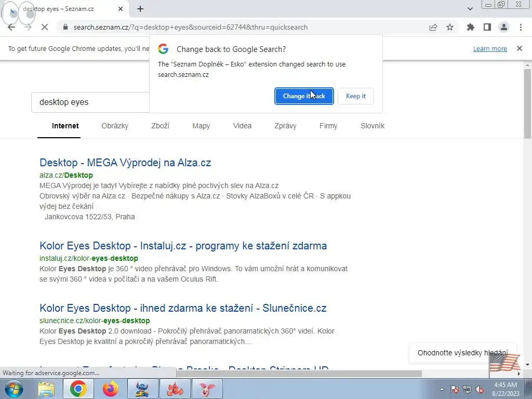Open a new tab with the plus button
Screen dimensions: 532x399
(140, 9)
